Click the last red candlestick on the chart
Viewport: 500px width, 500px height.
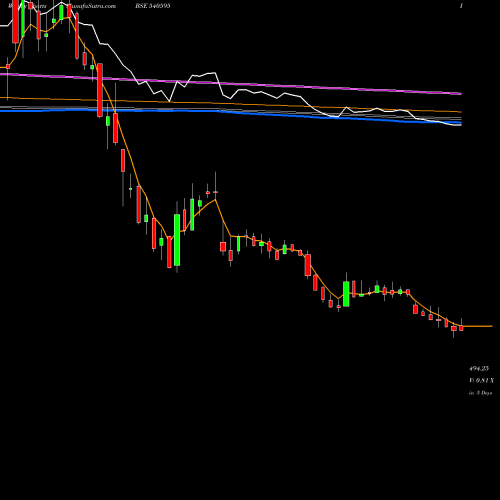[x=461, y=328]
